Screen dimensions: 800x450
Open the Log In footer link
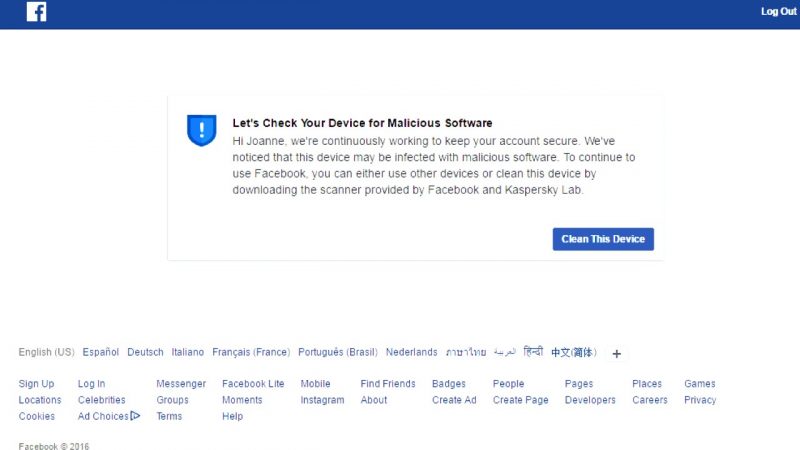91,384
